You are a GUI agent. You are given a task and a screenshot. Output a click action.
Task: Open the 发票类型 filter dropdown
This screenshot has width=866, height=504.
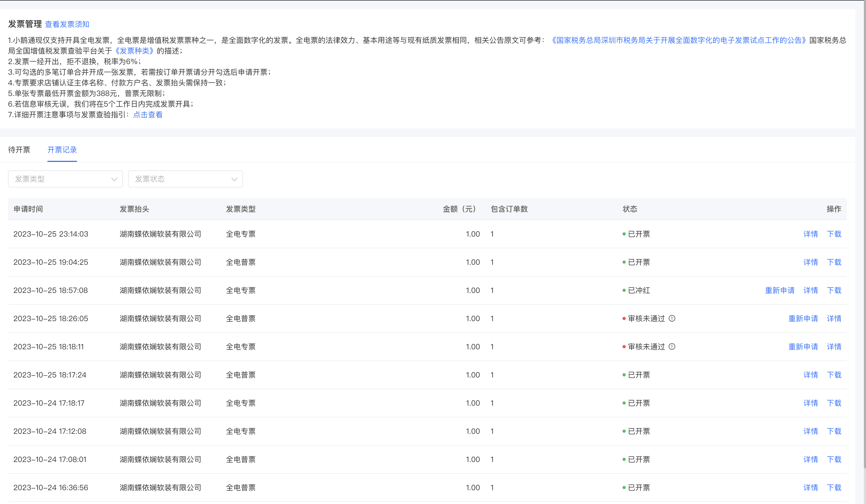65,179
